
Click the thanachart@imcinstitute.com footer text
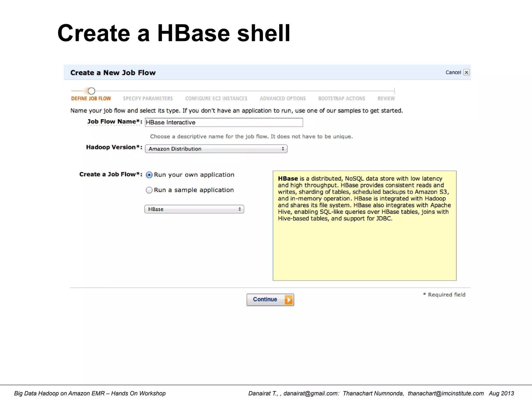(445, 393)
